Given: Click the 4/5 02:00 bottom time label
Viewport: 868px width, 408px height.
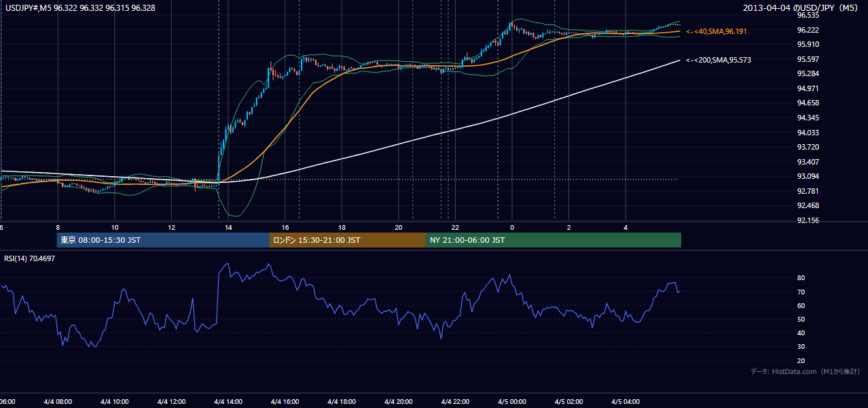Looking at the screenshot, I should [x=568, y=401].
